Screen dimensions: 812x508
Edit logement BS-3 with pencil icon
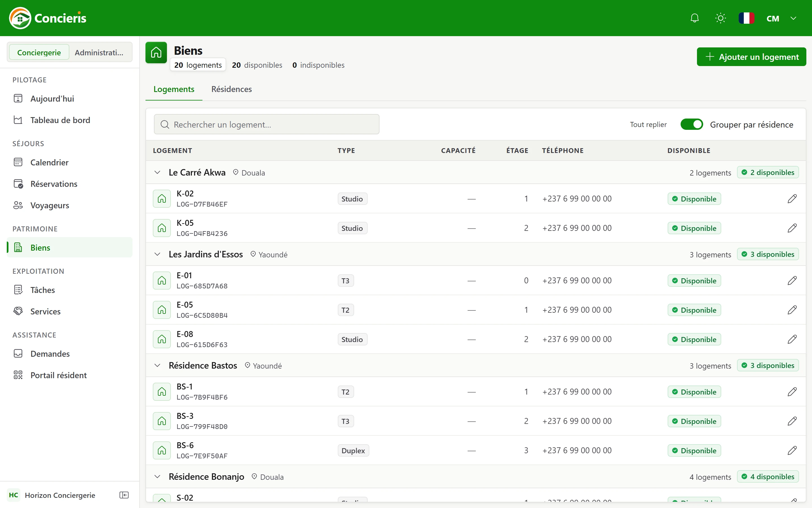[x=792, y=421]
